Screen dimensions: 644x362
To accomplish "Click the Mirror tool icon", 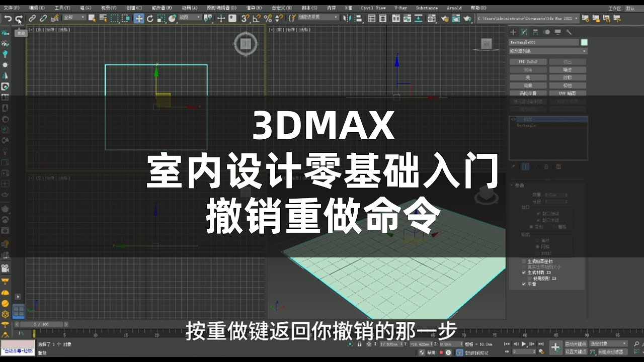I will coord(347,18).
